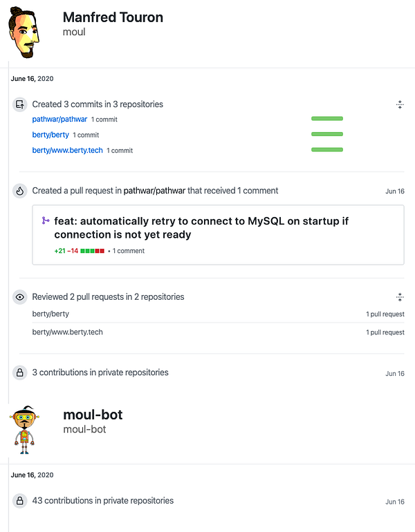The width and height of the screenshot is (415, 532).
Task: Open the berty/www.berty.tech commits link
Action: [67, 150]
